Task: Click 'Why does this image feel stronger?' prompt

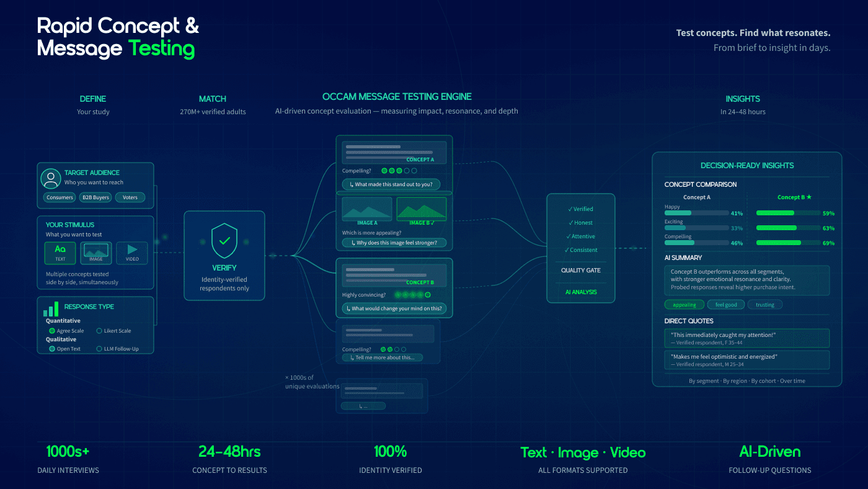Action: point(394,243)
